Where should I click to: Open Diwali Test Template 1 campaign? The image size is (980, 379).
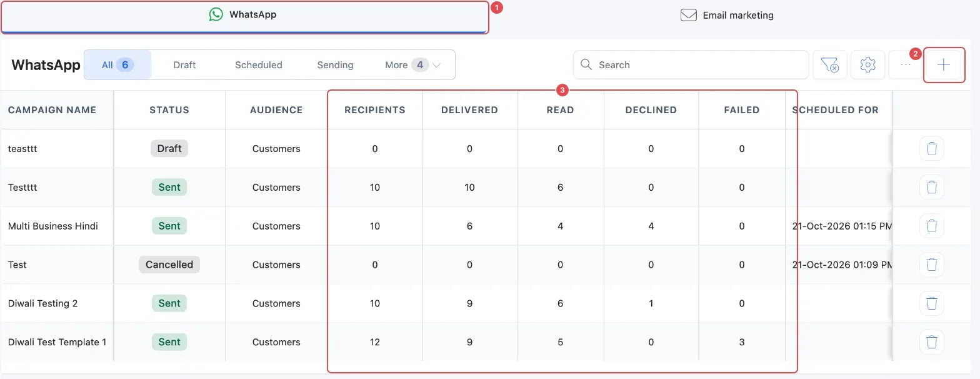pyautogui.click(x=57, y=342)
